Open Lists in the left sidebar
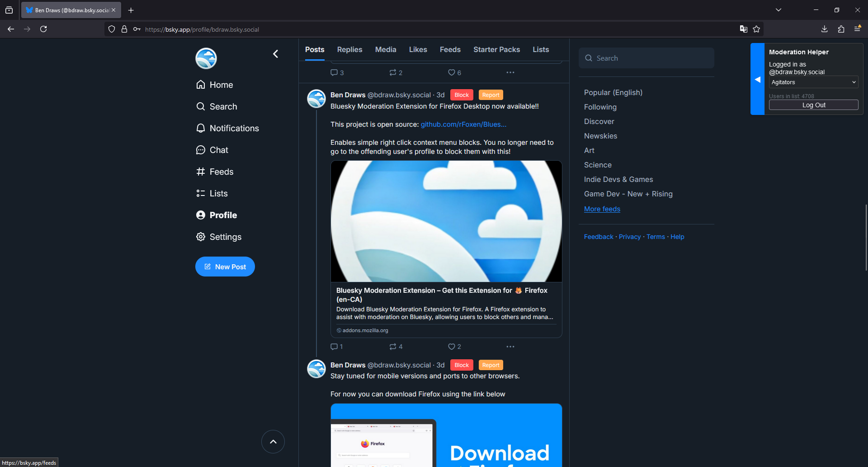 tap(212, 193)
